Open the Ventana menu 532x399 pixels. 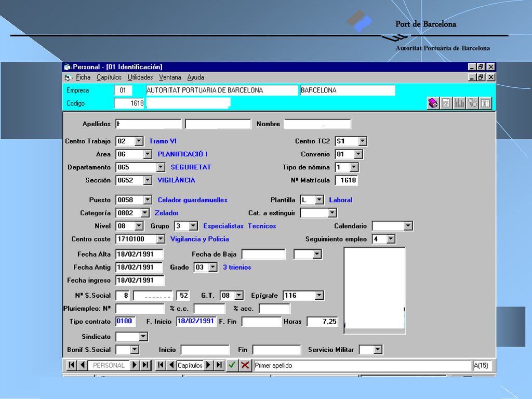[x=170, y=77]
